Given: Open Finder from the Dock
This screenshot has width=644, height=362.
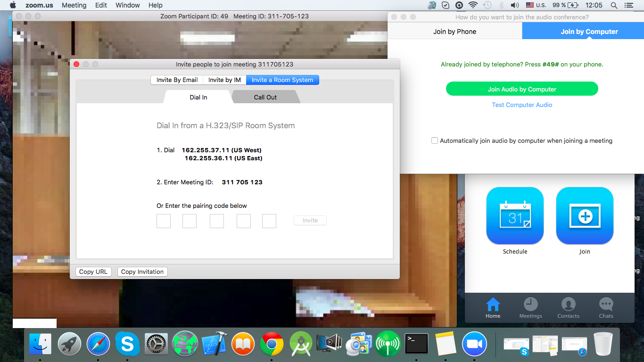Looking at the screenshot, I should 41,344.
